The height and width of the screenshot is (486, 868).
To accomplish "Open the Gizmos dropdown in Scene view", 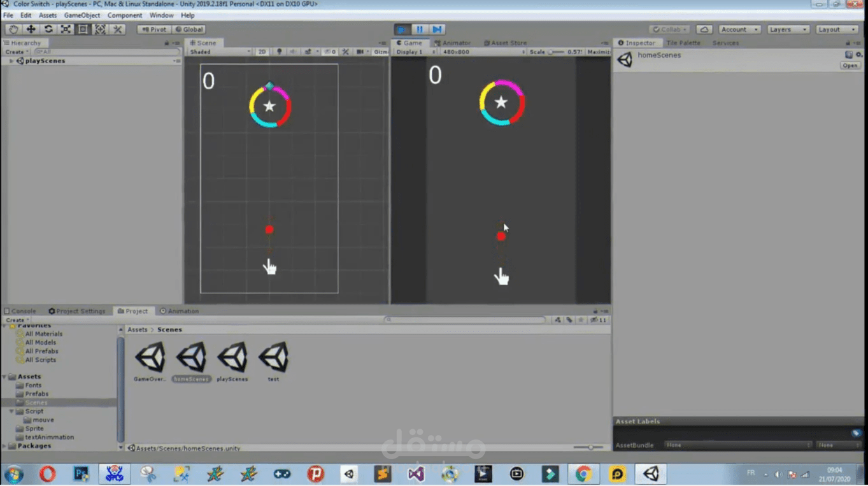I will pos(380,52).
